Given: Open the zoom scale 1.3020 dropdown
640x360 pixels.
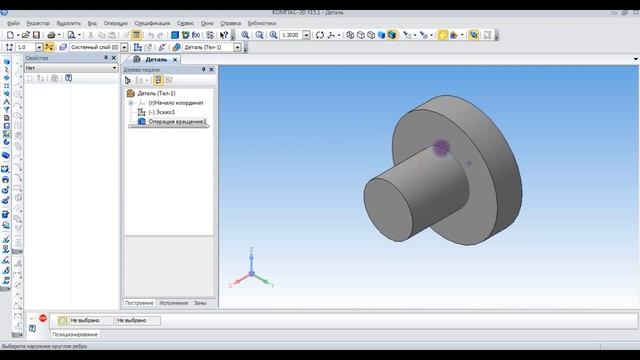Looking at the screenshot, I should 306,35.
